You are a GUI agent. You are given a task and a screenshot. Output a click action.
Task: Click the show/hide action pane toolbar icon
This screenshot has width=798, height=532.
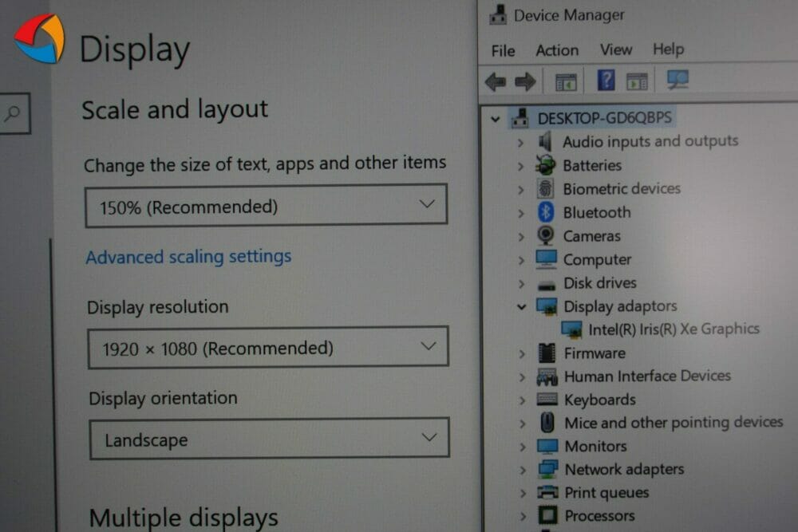[x=637, y=81]
